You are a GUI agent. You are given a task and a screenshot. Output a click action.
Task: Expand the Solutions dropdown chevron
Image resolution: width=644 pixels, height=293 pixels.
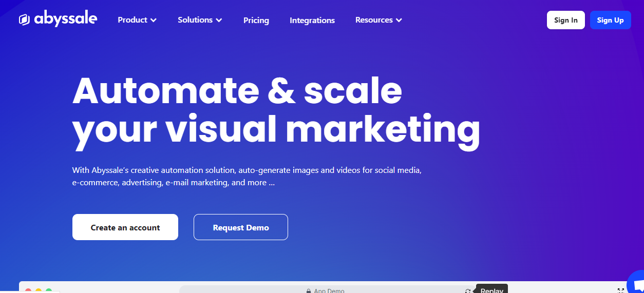[219, 21]
